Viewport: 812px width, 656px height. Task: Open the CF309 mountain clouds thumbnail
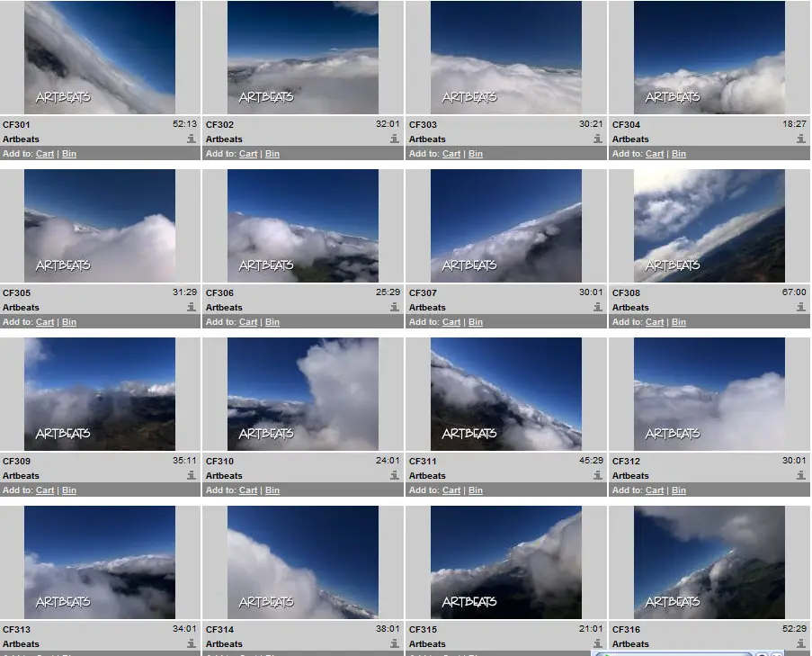pyautogui.click(x=100, y=394)
